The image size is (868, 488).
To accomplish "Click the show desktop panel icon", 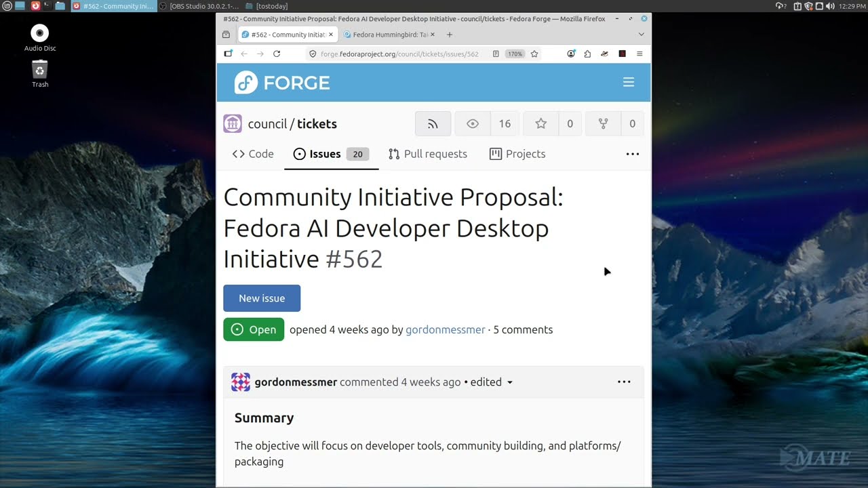I will [20, 6].
